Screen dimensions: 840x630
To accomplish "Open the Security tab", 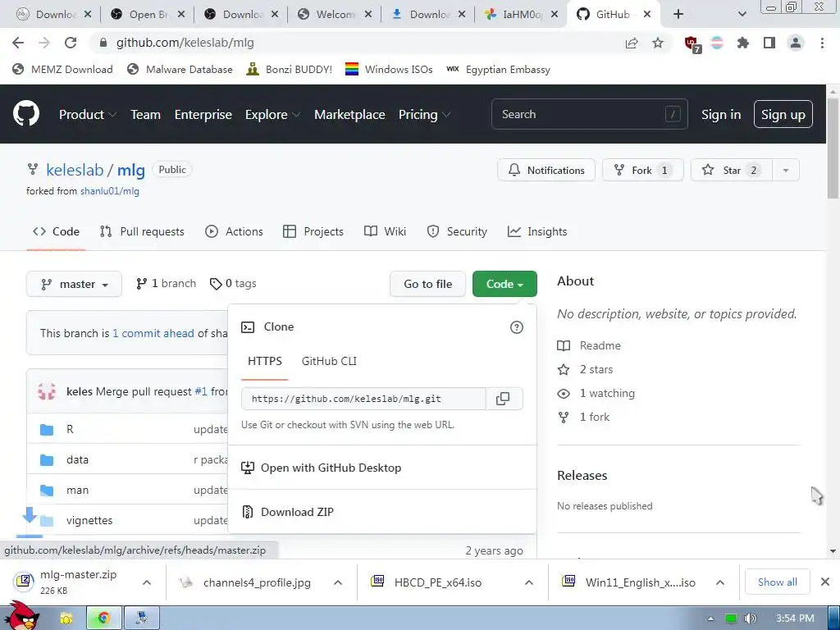I will 457,231.
